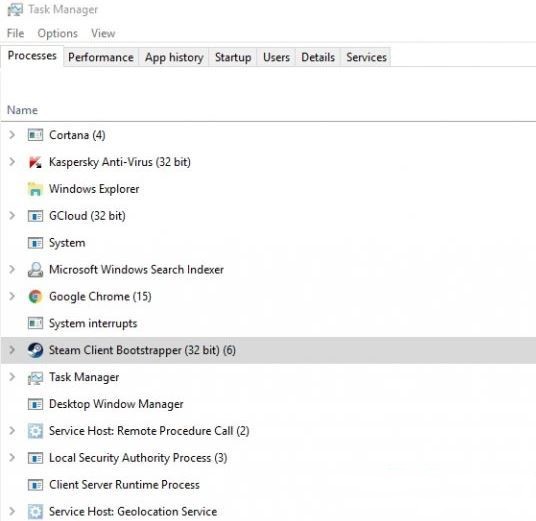Click the Task Manager title bar icon
This screenshot has width=536, height=521.
click(15, 10)
